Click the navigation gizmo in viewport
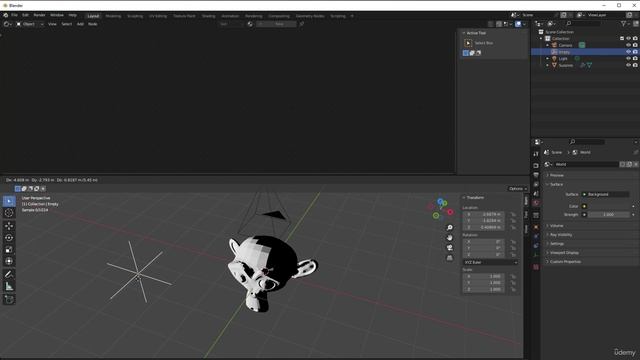Viewport: 640px width, 360px height. tap(440, 209)
